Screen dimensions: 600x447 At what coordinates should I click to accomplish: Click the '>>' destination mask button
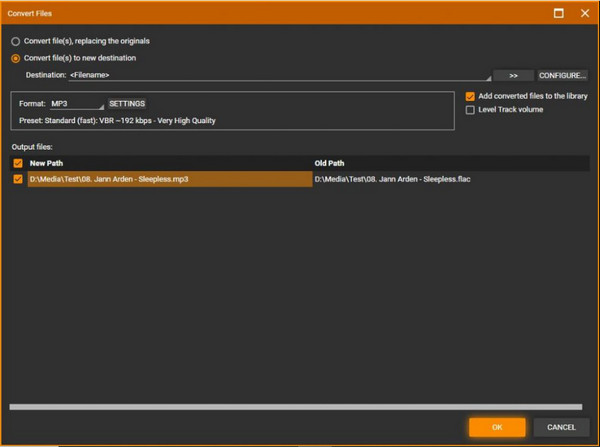[x=513, y=75]
